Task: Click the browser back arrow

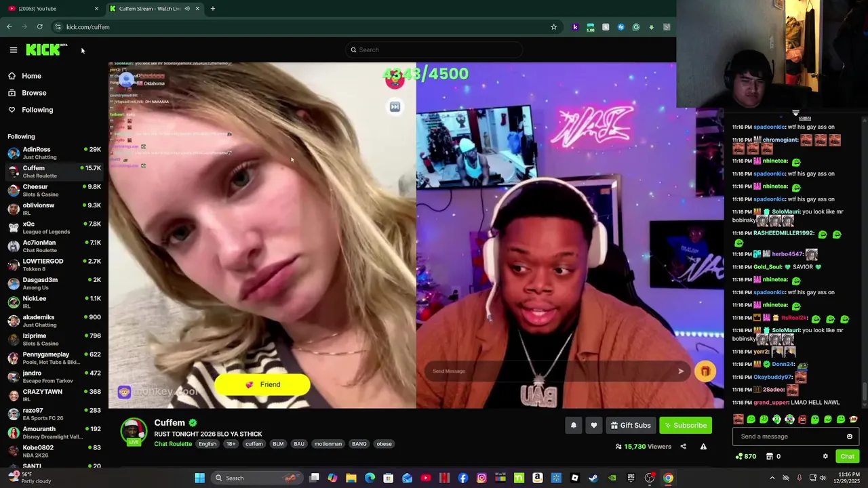Action: click(x=9, y=27)
